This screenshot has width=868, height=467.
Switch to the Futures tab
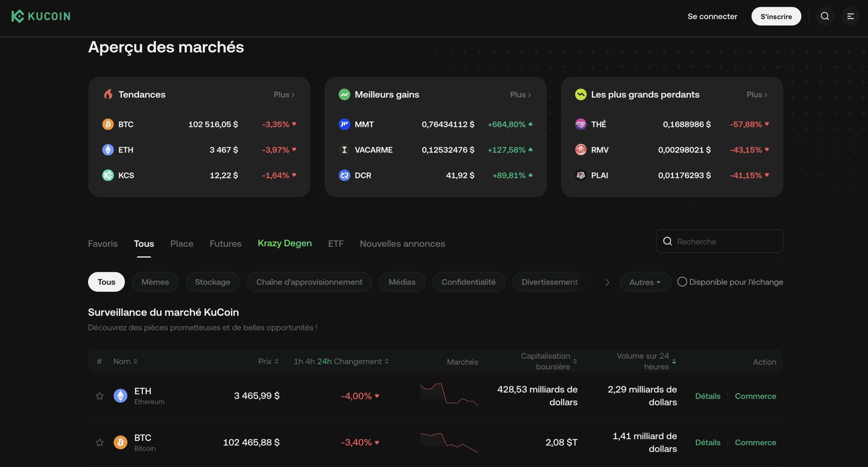click(x=225, y=244)
